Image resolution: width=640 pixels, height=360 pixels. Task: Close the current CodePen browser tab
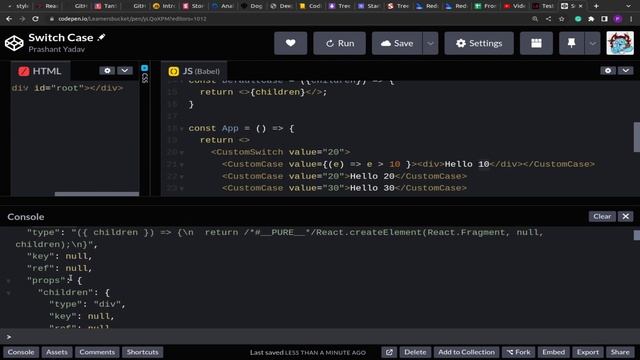580,6
